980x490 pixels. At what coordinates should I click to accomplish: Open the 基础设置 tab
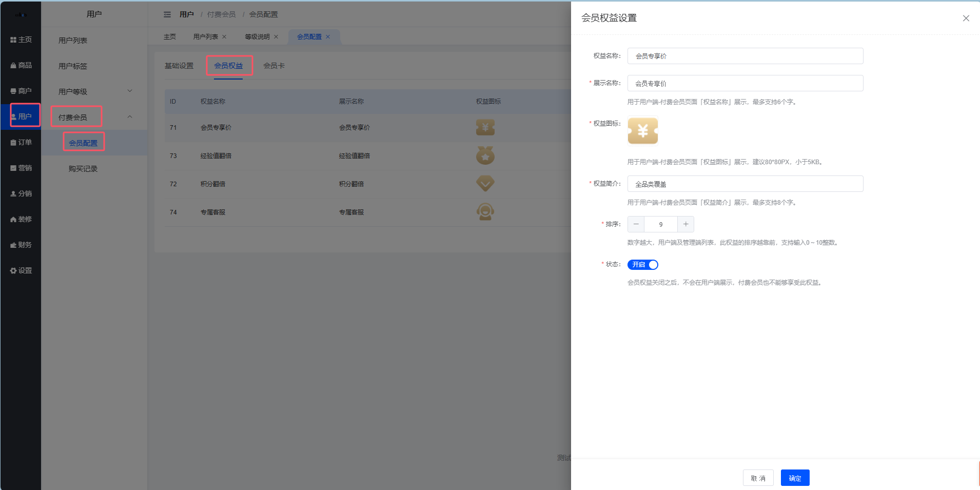(179, 65)
